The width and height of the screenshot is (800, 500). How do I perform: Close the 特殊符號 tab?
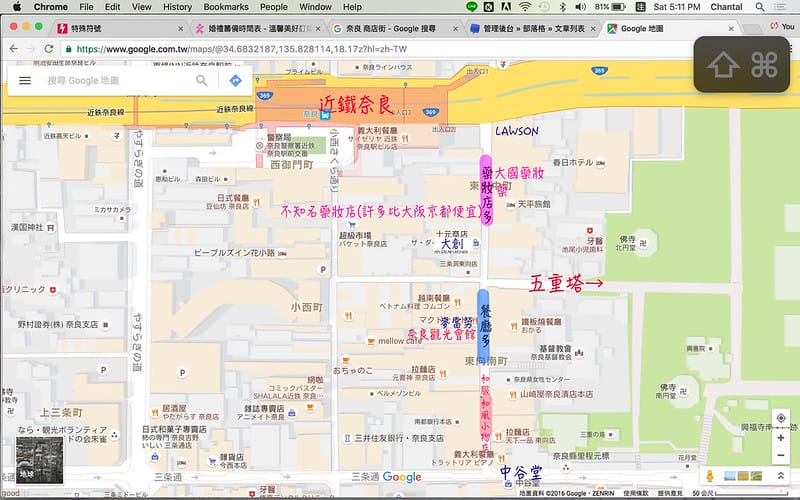click(x=180, y=29)
